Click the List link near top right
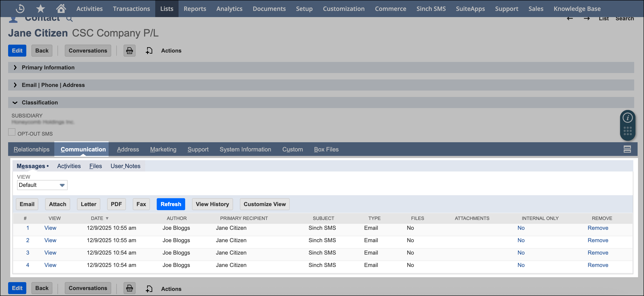The width and height of the screenshot is (644, 296). pos(604,19)
